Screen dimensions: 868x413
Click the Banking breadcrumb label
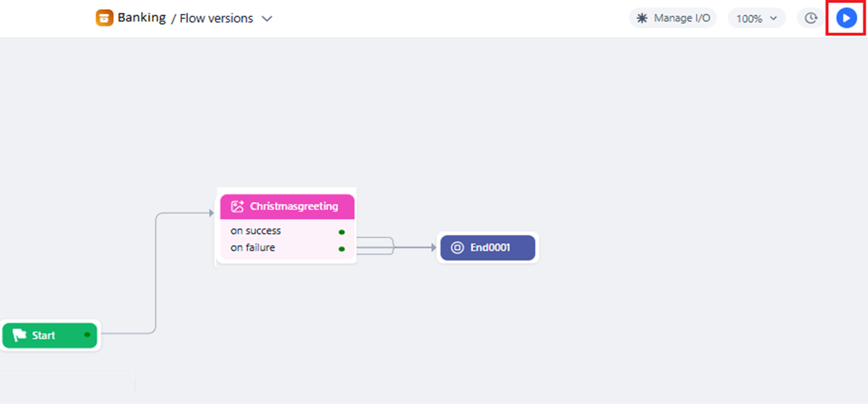tap(142, 18)
